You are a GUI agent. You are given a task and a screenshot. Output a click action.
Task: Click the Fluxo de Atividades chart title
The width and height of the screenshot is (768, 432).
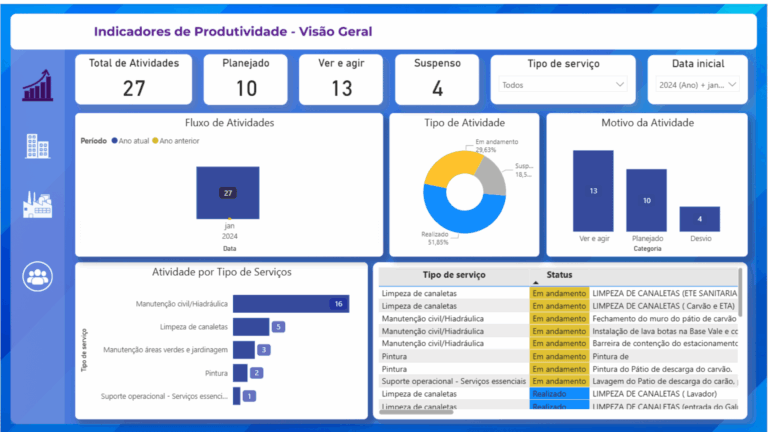coord(229,123)
